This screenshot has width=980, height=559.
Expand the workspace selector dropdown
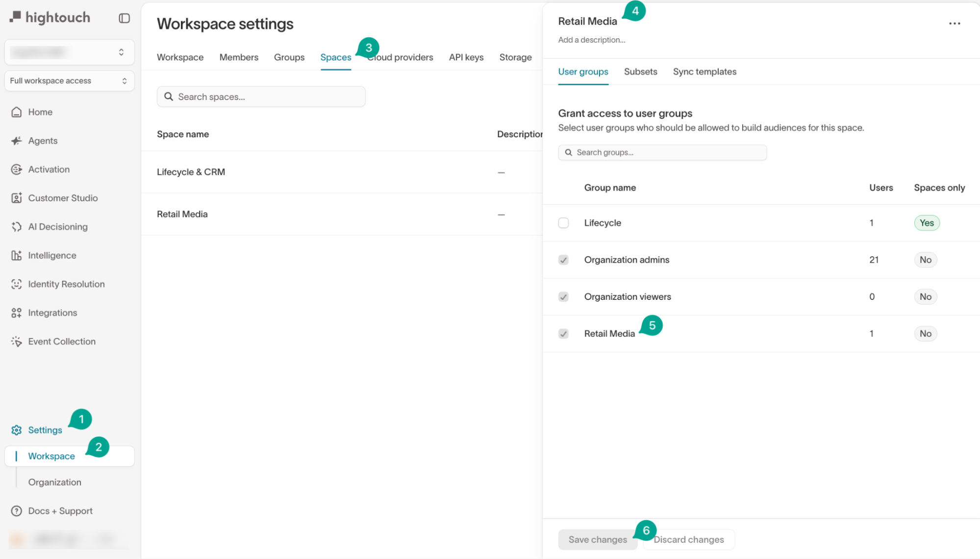pos(69,52)
